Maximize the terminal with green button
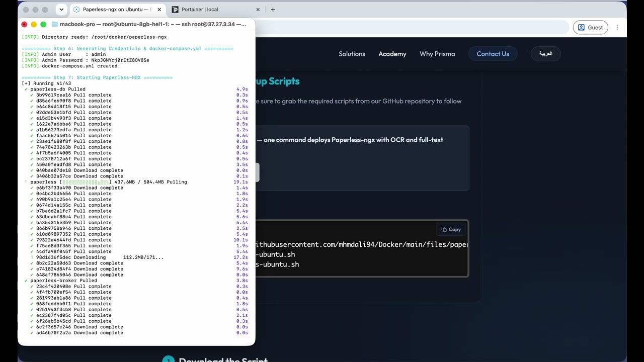 tap(43, 24)
